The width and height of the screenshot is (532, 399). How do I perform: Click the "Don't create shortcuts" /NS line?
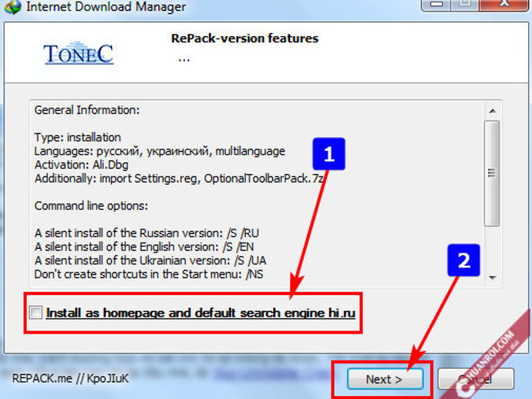149,274
